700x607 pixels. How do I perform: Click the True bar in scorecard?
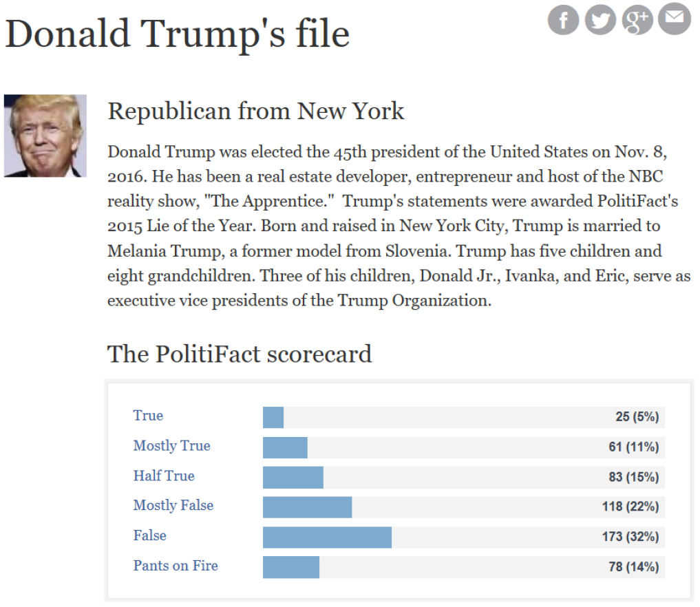tap(273, 417)
